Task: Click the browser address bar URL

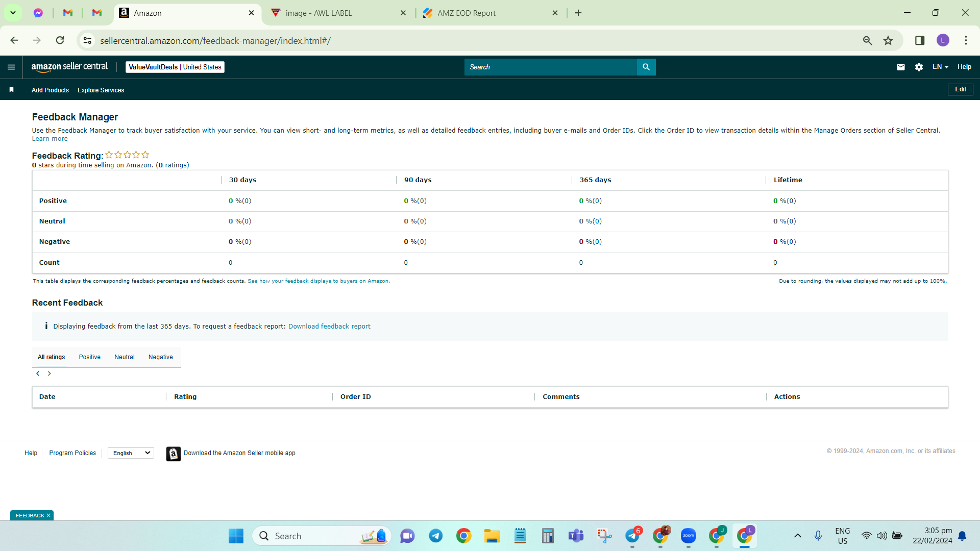Action: tap(215, 41)
